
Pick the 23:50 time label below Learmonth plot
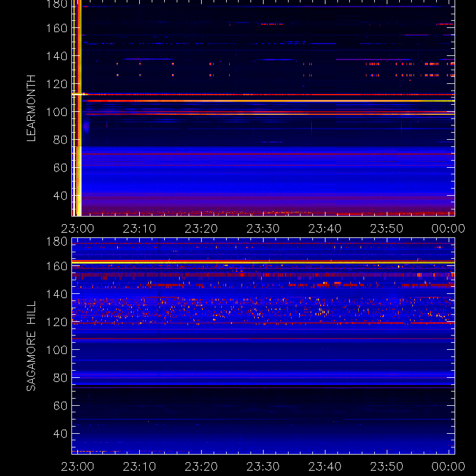click(387, 228)
